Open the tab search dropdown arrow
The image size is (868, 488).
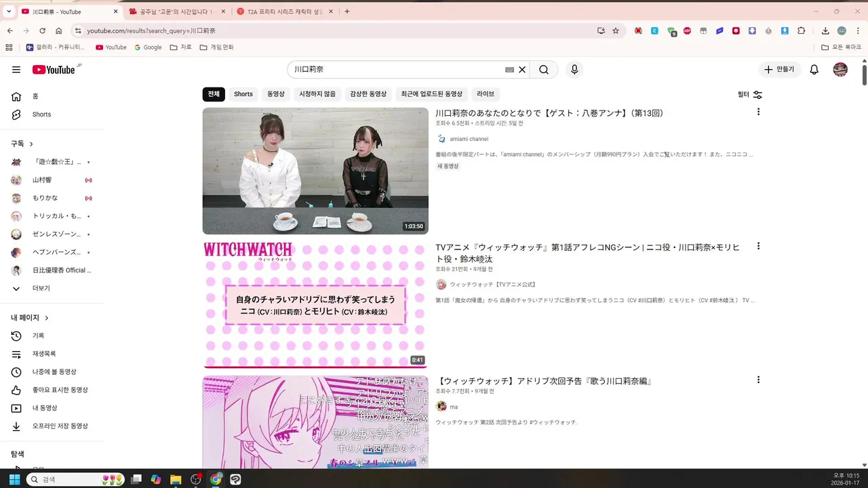9,12
